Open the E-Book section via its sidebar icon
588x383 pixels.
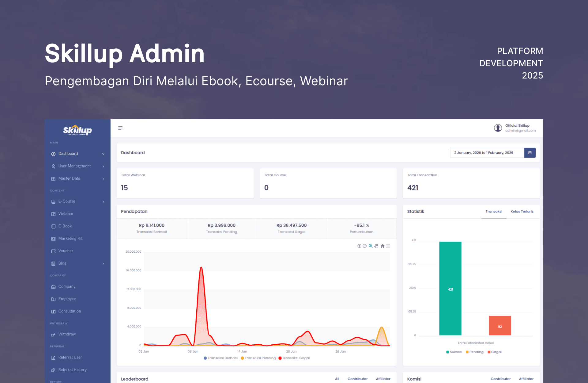click(53, 226)
